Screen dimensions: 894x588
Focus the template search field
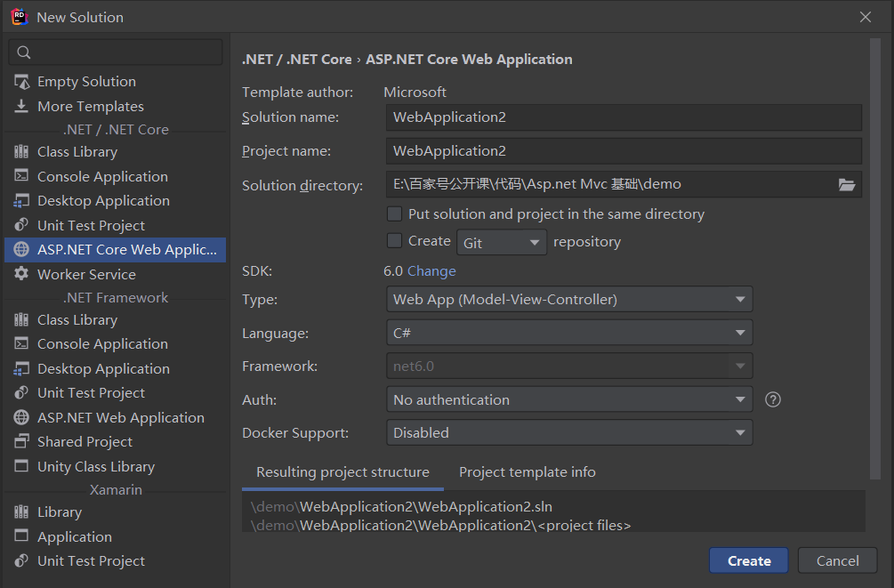(116, 52)
